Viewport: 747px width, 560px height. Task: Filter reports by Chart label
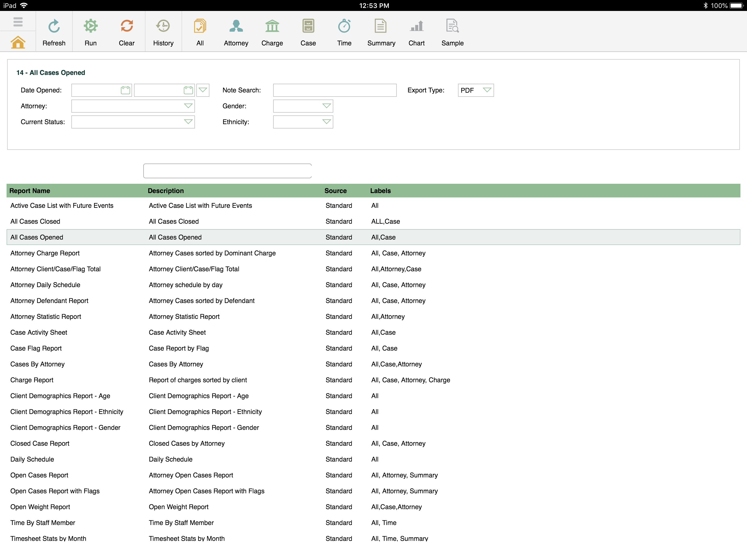416,33
